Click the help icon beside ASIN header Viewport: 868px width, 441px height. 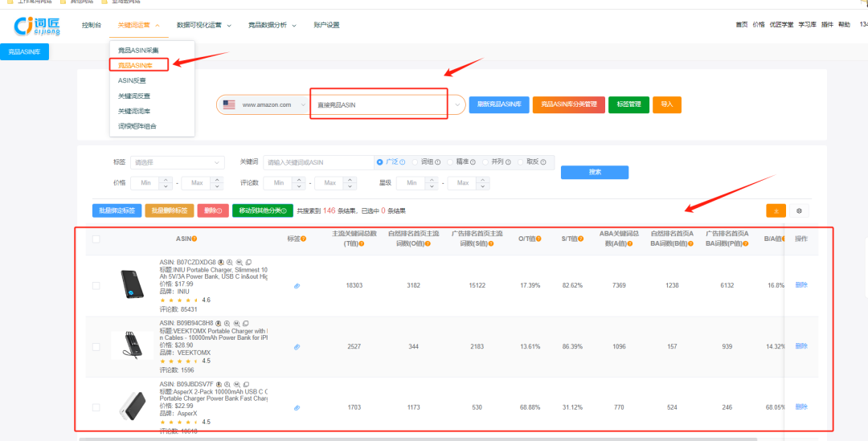[194, 239]
